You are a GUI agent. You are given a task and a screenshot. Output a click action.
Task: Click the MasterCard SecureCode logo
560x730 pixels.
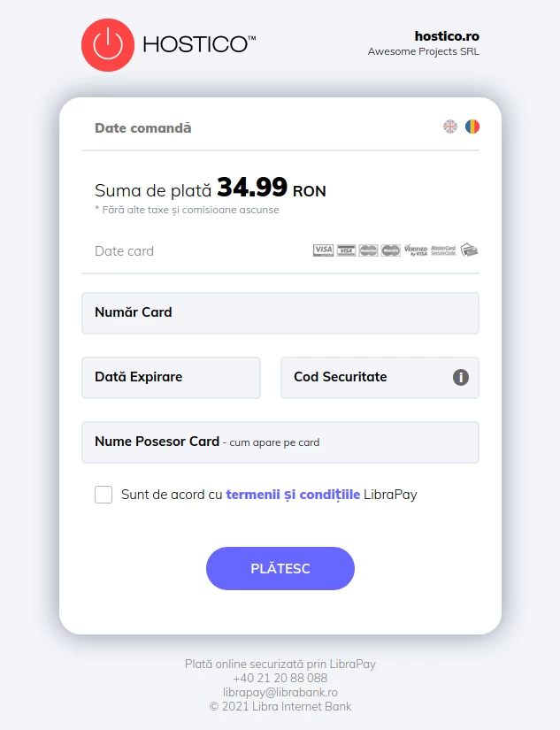[x=443, y=250]
